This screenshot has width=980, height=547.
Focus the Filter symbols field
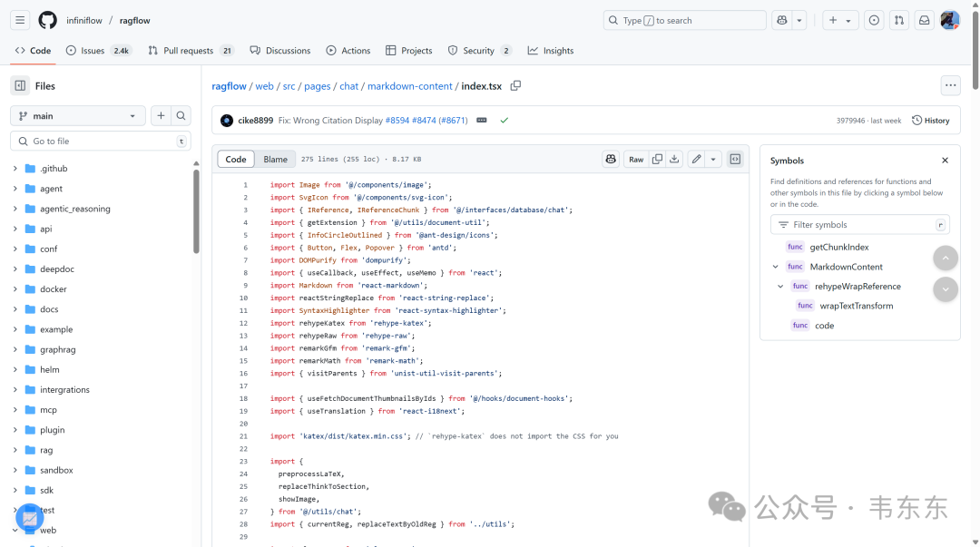860,224
